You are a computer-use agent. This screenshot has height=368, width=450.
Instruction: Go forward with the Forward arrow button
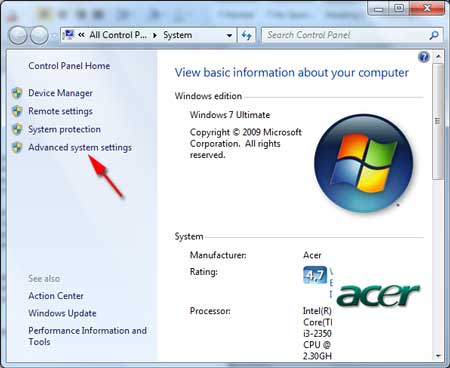39,35
